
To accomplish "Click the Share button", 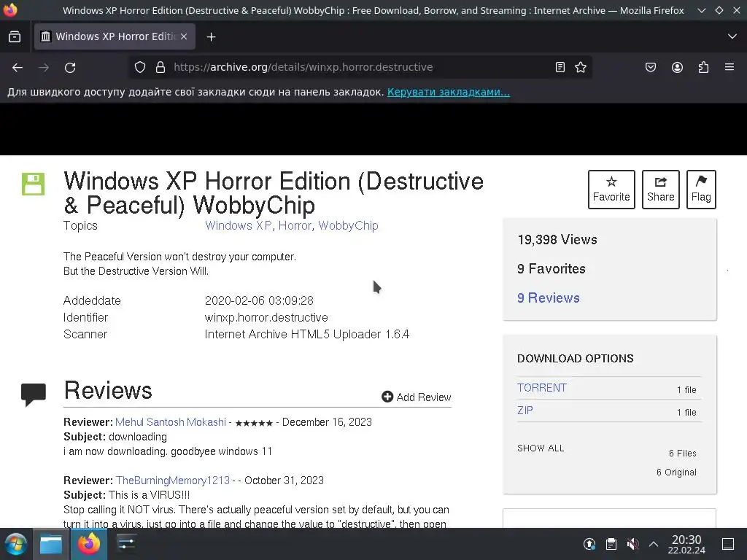I will (x=660, y=190).
